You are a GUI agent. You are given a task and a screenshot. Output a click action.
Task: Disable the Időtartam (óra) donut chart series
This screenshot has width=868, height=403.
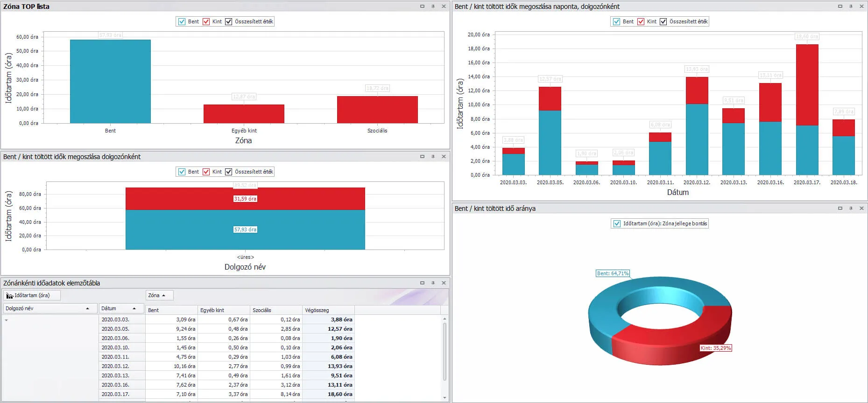(x=617, y=223)
